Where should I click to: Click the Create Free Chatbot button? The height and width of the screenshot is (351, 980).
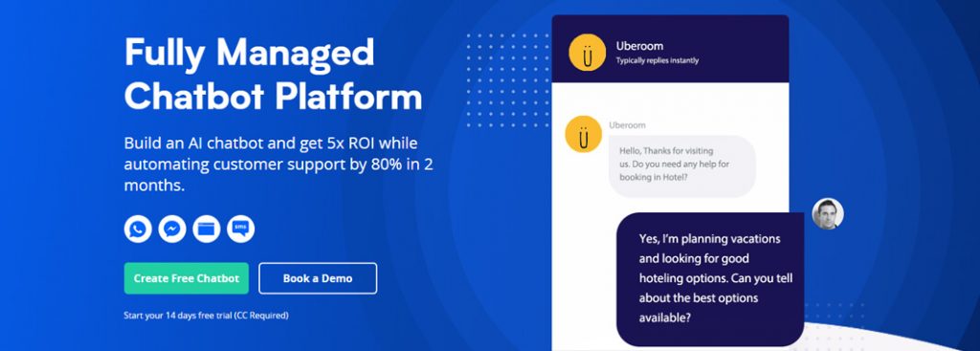(187, 278)
